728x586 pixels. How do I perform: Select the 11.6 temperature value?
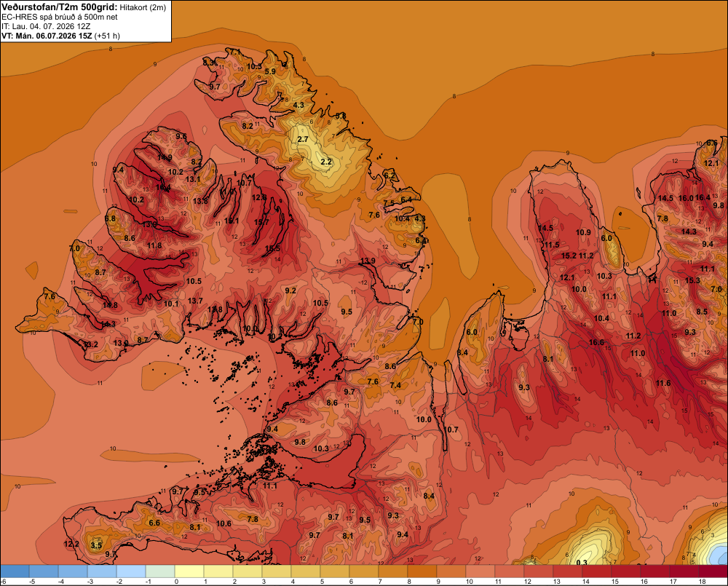[x=663, y=383]
